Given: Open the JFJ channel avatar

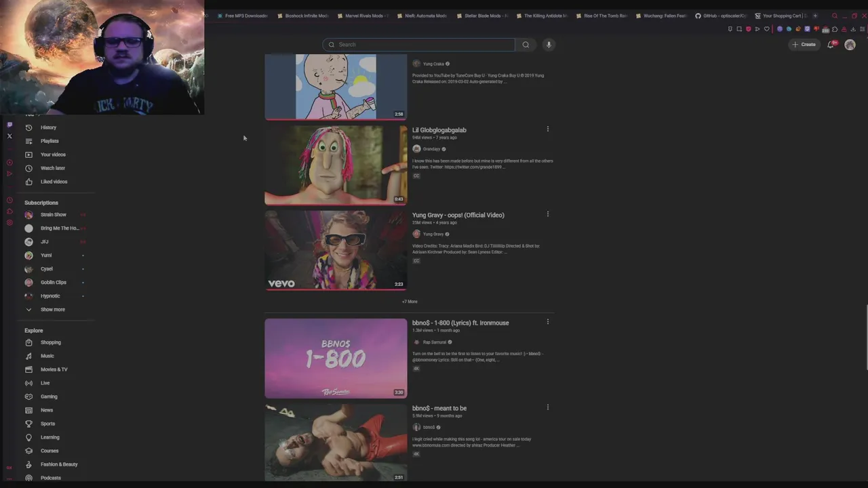Looking at the screenshot, I should click(x=28, y=242).
